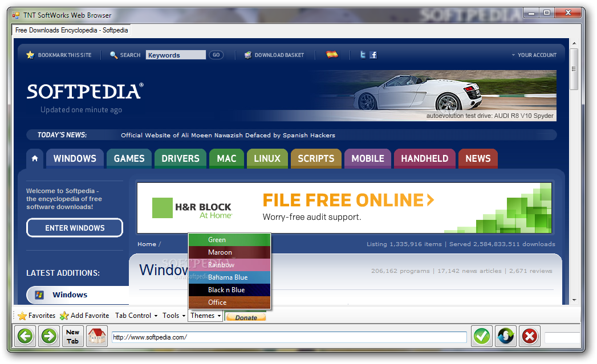The image size is (597, 364).
Task: Click the Home breadcrumb link
Action: pyautogui.click(x=147, y=244)
